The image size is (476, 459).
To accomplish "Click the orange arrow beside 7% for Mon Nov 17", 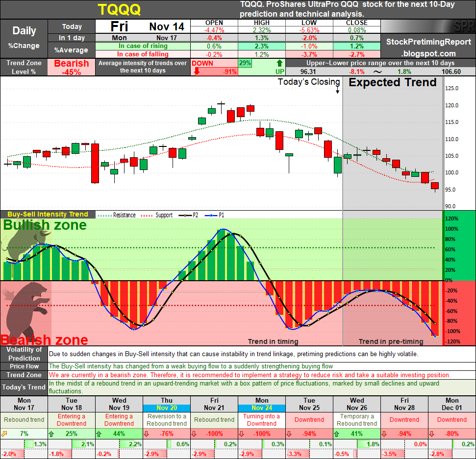I will (4, 434).
